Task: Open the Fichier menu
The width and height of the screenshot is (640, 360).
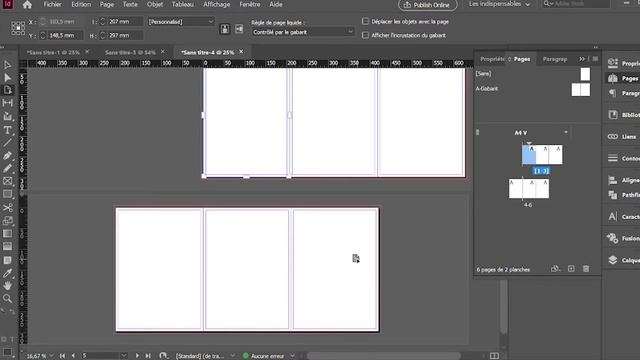Action: [53, 4]
